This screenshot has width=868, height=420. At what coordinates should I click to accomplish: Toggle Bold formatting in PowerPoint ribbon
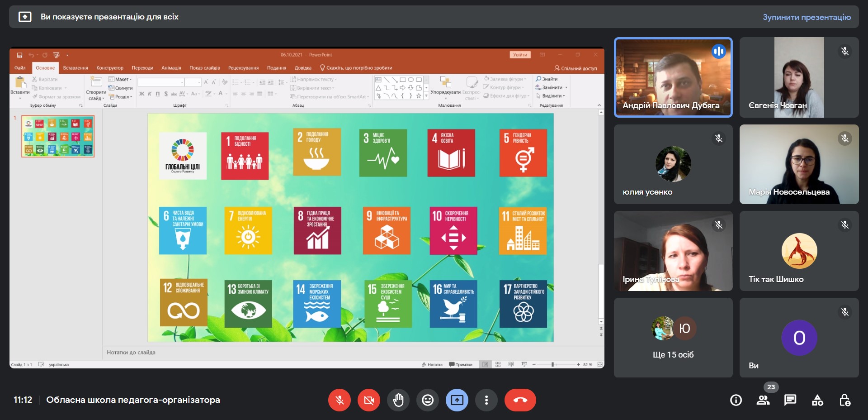tap(142, 94)
